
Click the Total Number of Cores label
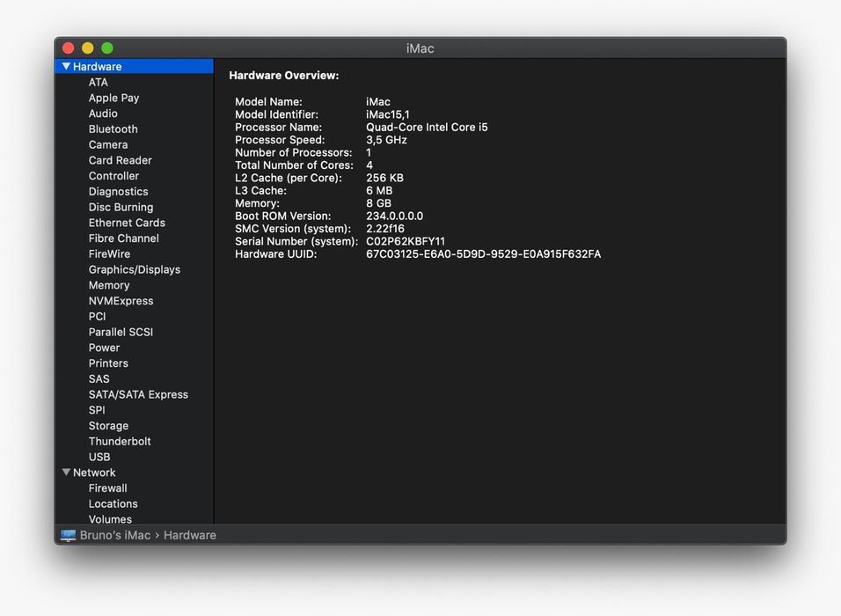[x=294, y=165]
